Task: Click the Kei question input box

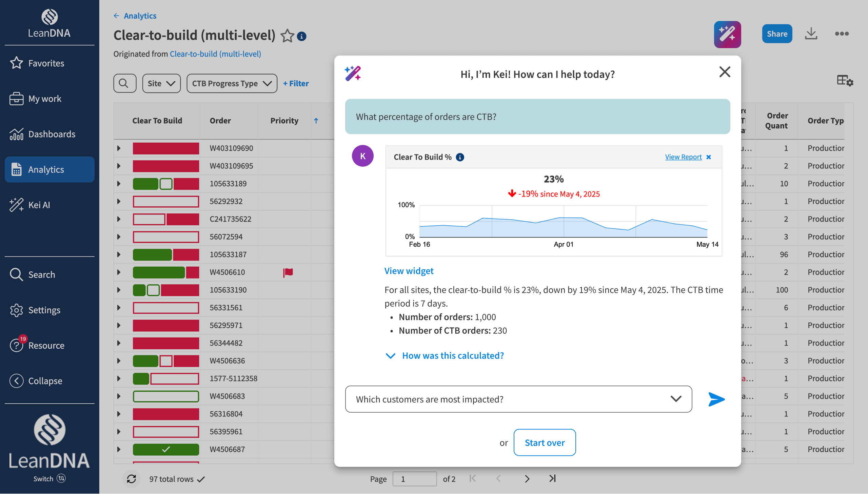Action: [x=518, y=399]
